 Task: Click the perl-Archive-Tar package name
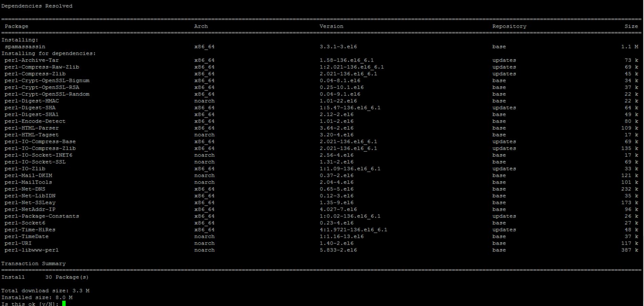point(32,60)
